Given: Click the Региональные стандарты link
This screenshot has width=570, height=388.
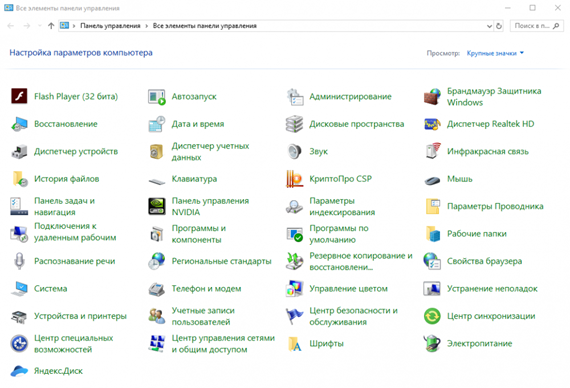Looking at the screenshot, I should point(221,261).
